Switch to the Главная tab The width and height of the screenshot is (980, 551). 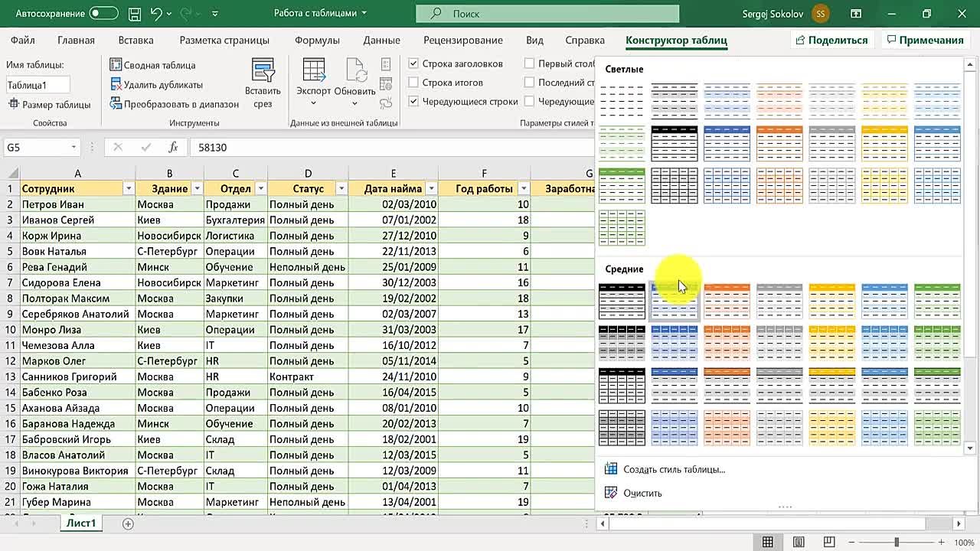coord(76,40)
